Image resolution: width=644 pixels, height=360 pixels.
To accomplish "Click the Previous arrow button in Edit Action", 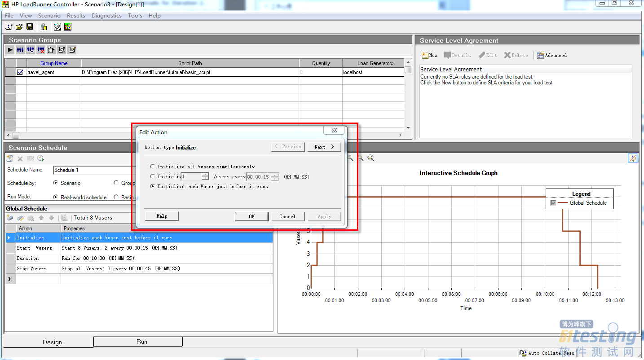I will click(x=288, y=147).
